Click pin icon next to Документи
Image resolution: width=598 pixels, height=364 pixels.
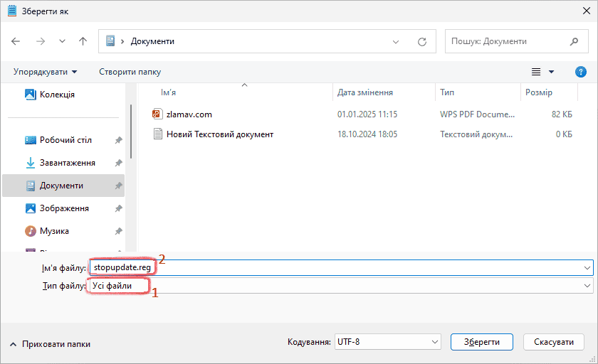click(119, 186)
